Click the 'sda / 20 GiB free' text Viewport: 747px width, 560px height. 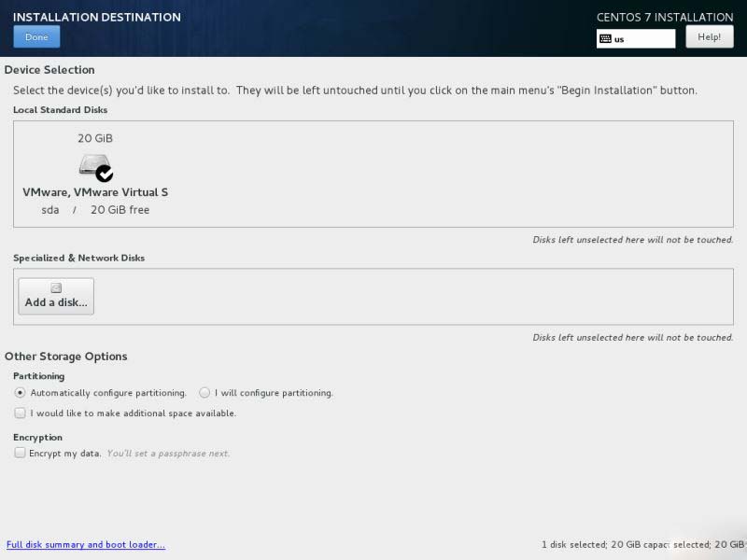coord(95,210)
